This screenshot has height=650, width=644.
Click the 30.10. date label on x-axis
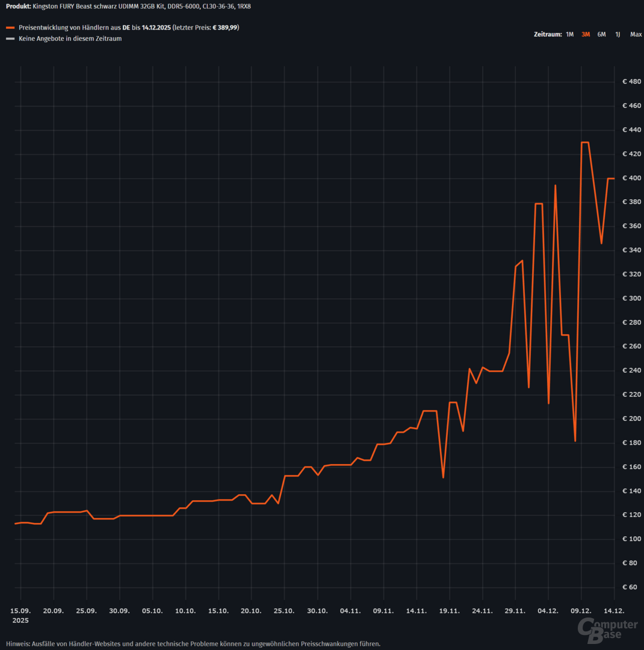click(x=317, y=610)
